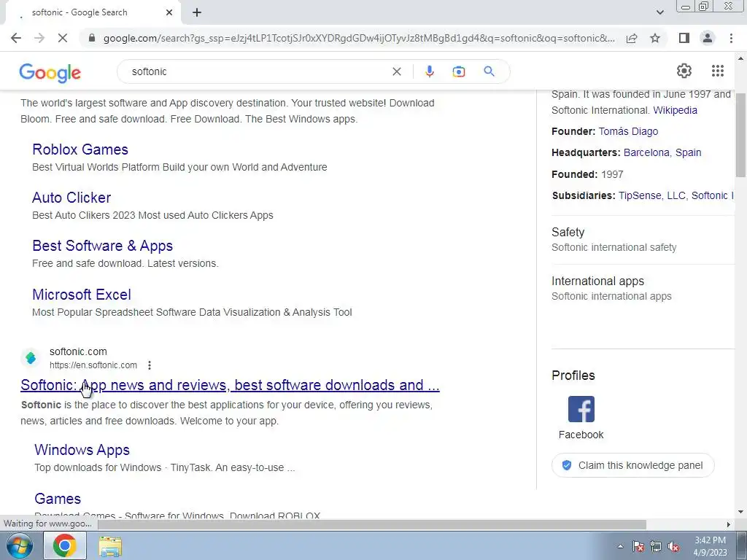The height and width of the screenshot is (560, 747).
Task: Open the Microsoft Excel link
Action: click(x=82, y=295)
